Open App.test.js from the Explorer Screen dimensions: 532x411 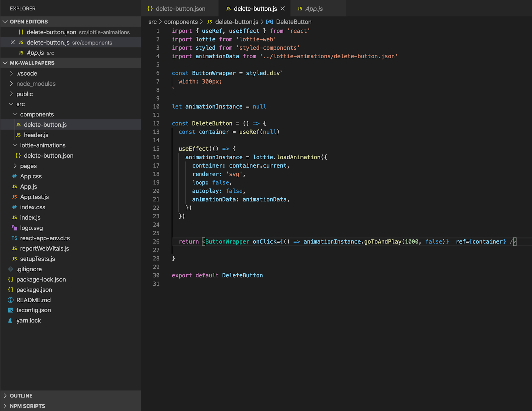tap(34, 197)
